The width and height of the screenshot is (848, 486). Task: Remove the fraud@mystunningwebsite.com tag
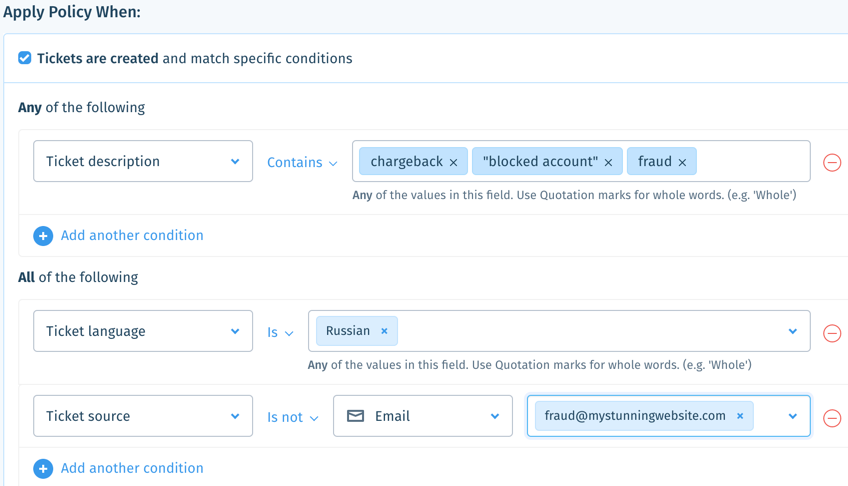740,416
